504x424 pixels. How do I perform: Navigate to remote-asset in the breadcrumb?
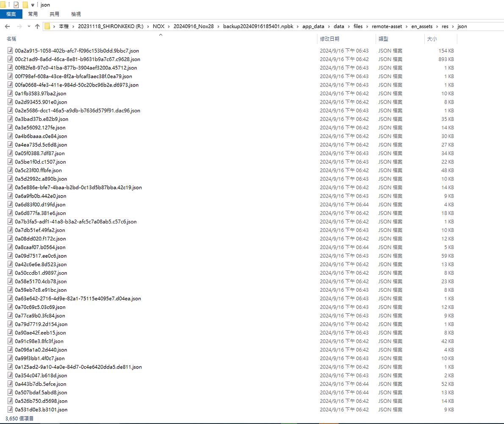(x=387, y=26)
